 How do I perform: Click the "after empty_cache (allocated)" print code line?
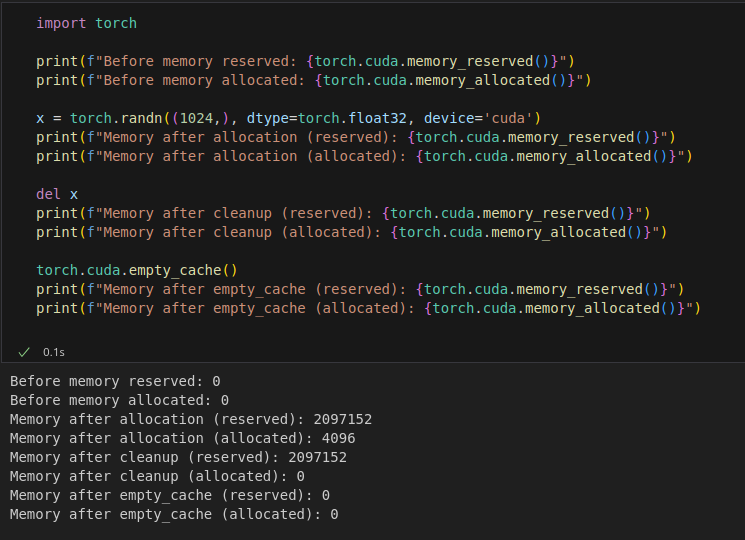(x=368, y=308)
